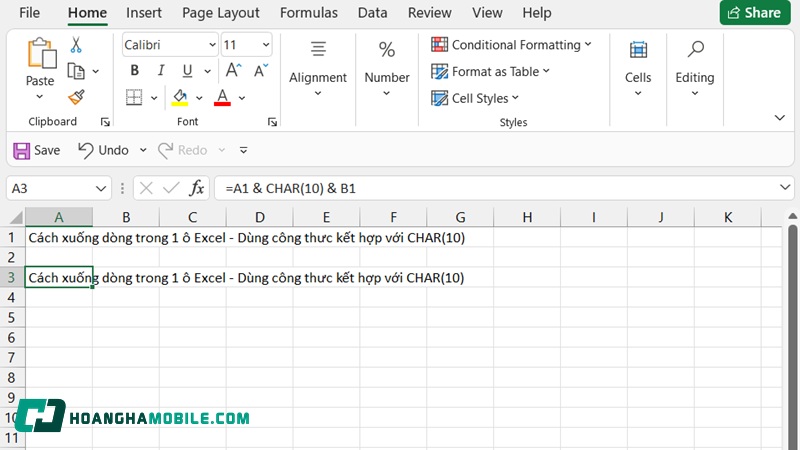Apply yellow fill color

click(180, 96)
